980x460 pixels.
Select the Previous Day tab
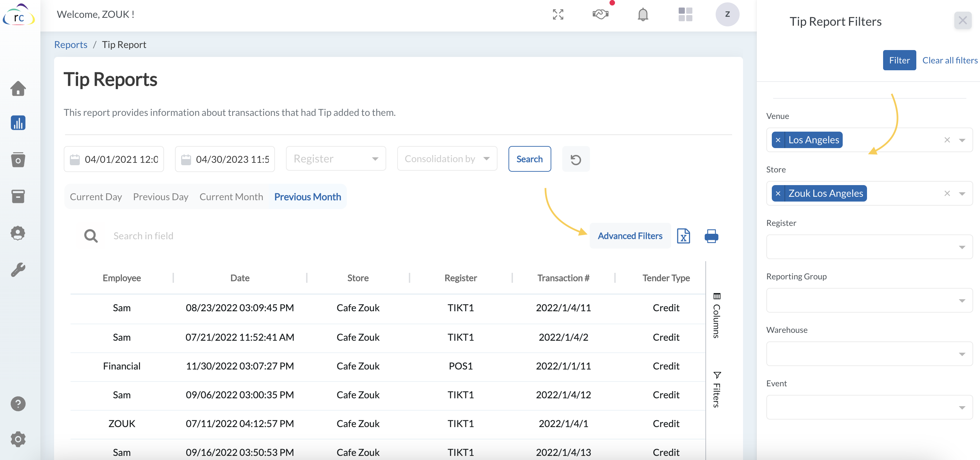pos(161,197)
